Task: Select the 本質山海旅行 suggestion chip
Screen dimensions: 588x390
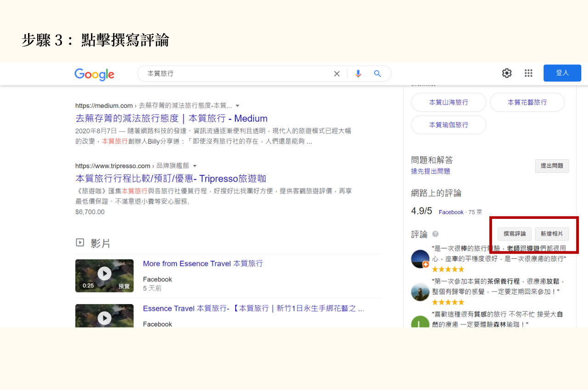Action: coord(448,102)
